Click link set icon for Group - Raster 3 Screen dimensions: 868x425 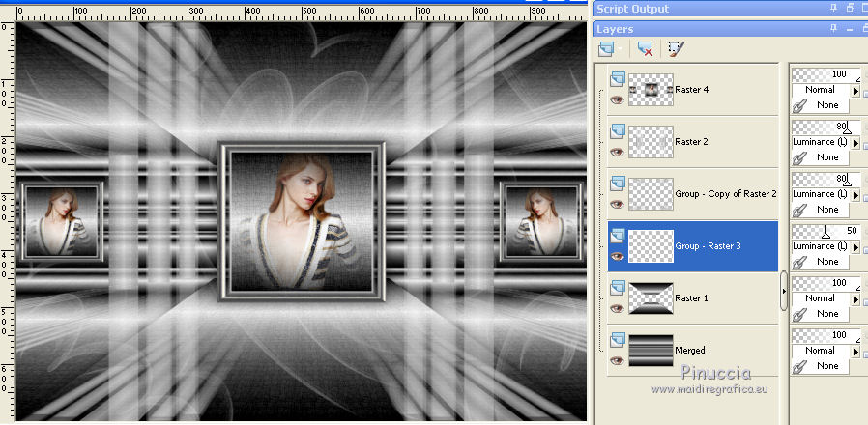798,262
